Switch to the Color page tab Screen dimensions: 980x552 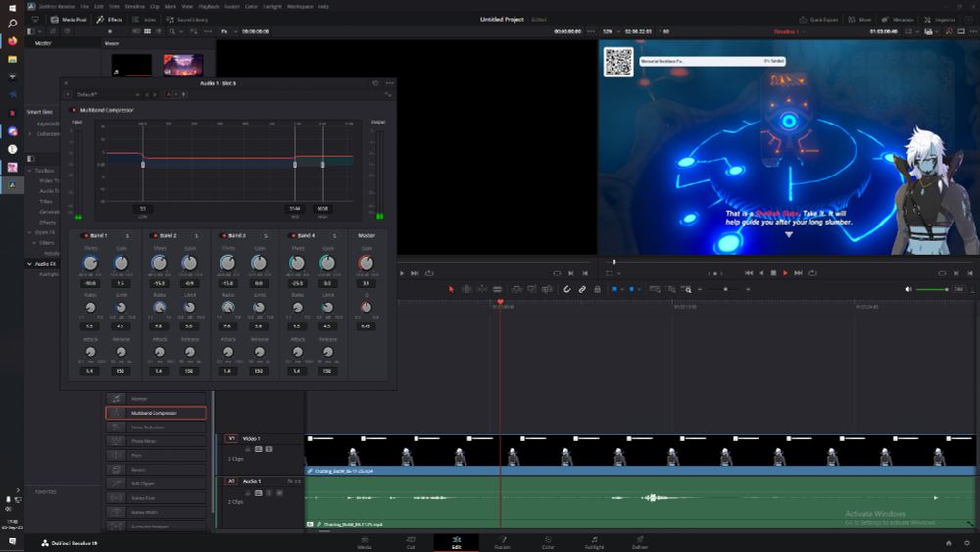(548, 542)
